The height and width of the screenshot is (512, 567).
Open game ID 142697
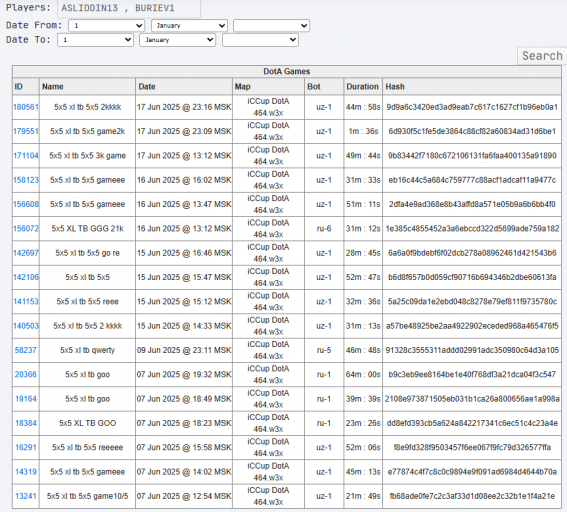tap(26, 253)
